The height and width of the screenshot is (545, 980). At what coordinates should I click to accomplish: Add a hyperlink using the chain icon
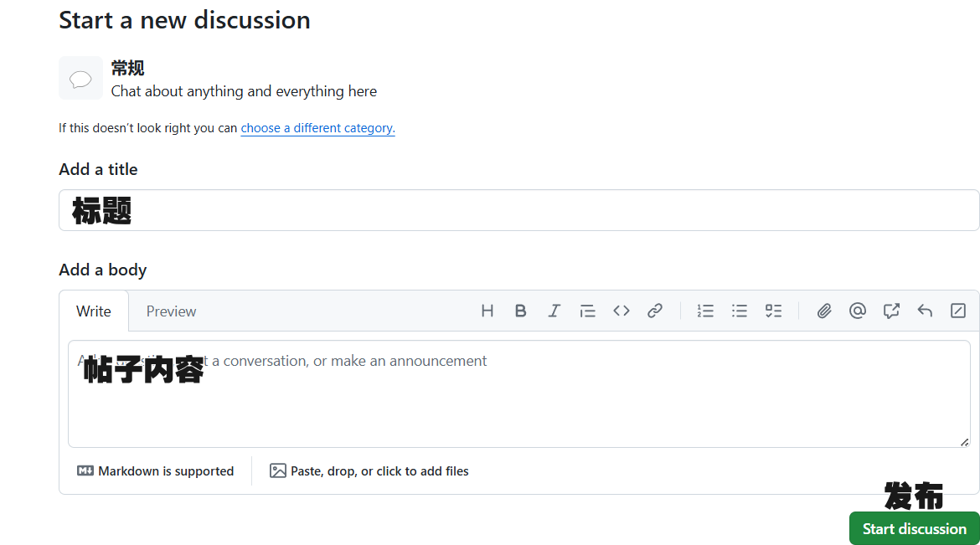[x=654, y=311]
